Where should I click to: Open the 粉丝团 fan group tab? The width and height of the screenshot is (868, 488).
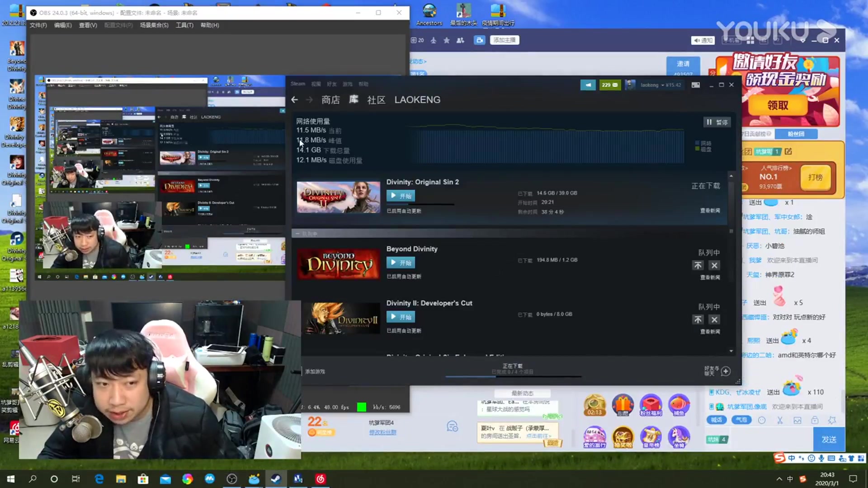pos(796,134)
